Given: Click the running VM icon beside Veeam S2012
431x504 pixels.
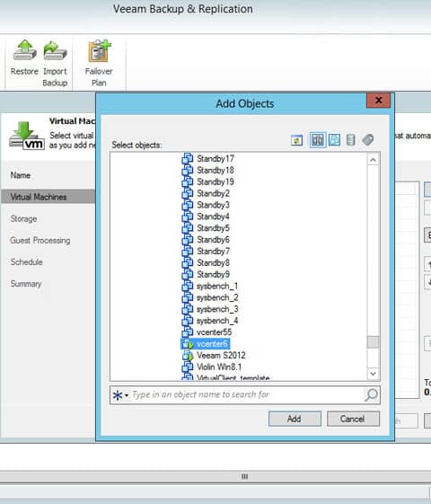Looking at the screenshot, I should click(188, 355).
